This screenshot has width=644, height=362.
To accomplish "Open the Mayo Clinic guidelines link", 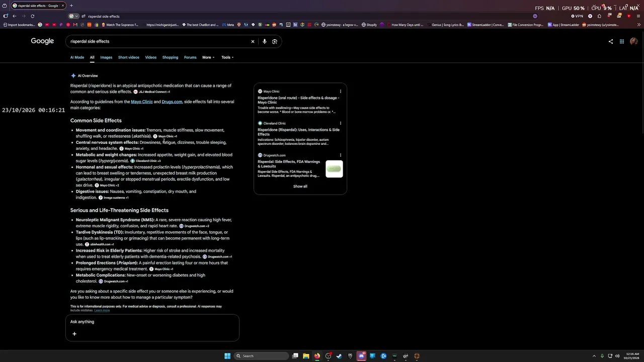I will click(142, 102).
